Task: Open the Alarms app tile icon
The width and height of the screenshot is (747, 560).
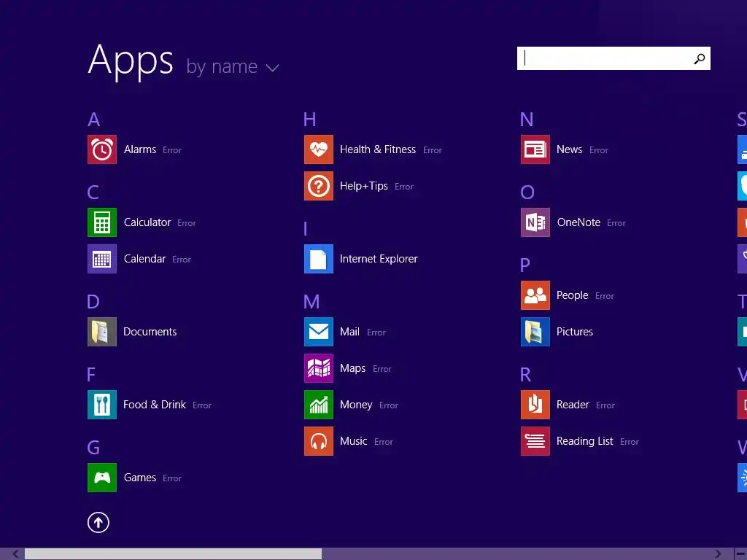Action: tap(102, 149)
